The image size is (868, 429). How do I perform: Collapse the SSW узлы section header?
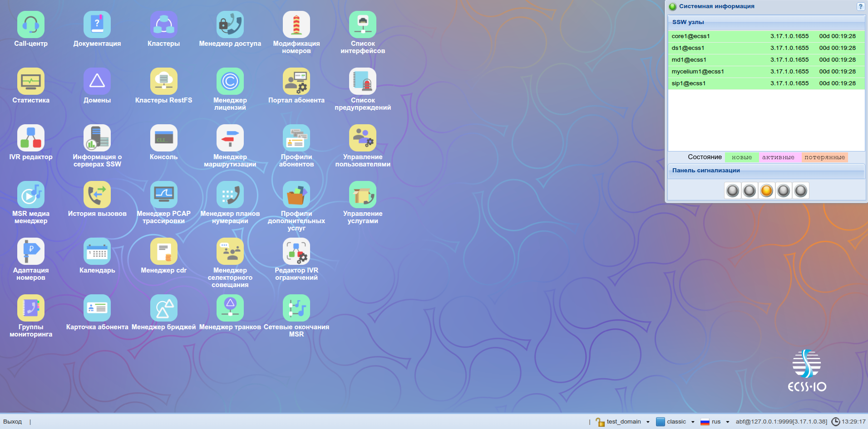[x=766, y=22]
